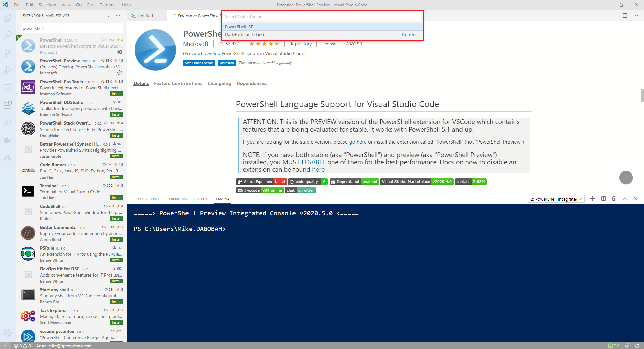This screenshot has height=349, width=644.
Task: Open the terminal selector dropdown
Action: pyautogui.click(x=556, y=199)
